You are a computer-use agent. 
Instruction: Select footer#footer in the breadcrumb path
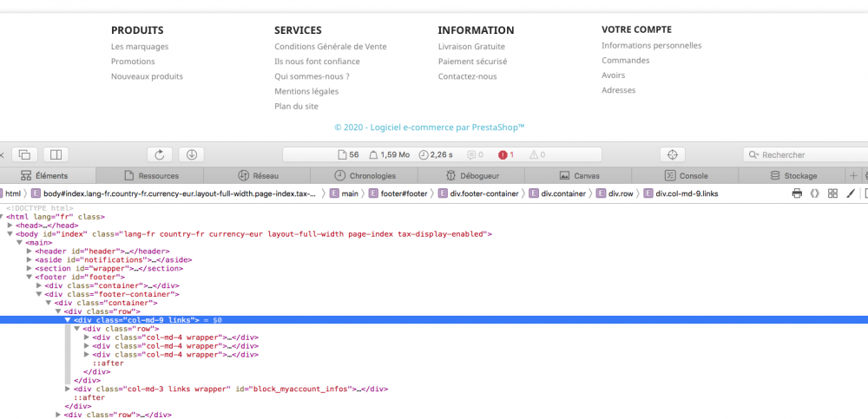[x=398, y=193]
